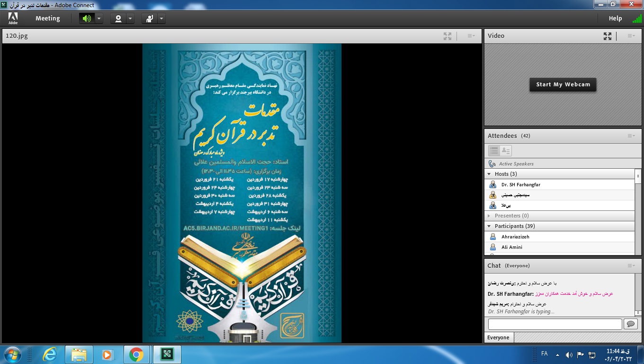Screen dimensions: 644x364
Task: Open the webcam options dropdown arrow
Action: click(130, 18)
